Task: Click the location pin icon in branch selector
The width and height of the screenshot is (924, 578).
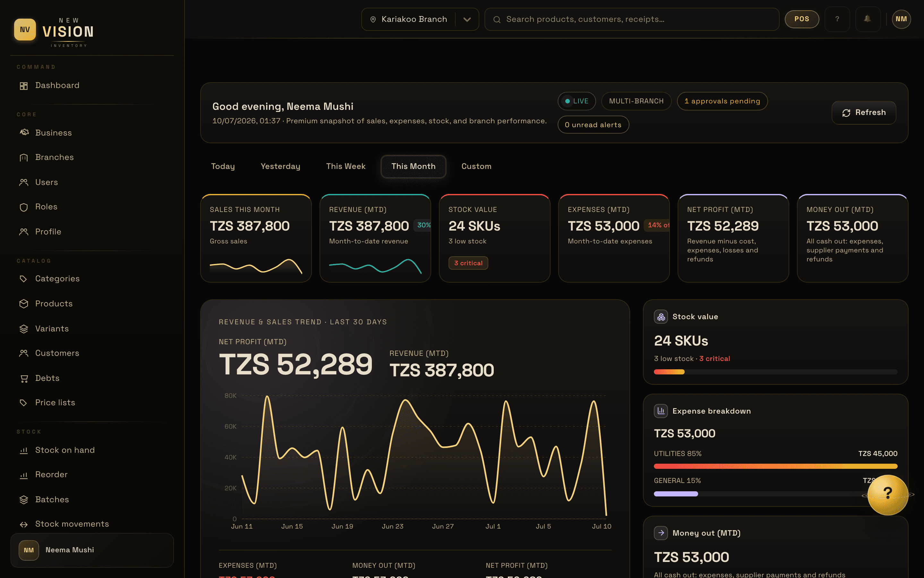Action: [x=373, y=19]
